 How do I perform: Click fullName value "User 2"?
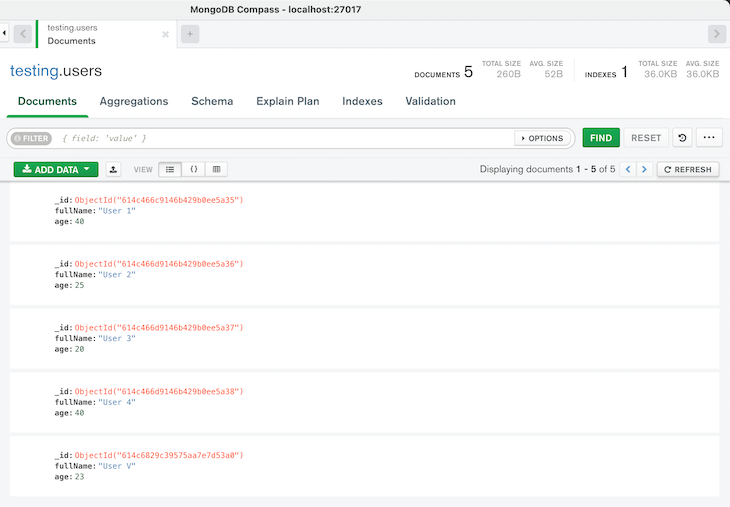[117, 275]
